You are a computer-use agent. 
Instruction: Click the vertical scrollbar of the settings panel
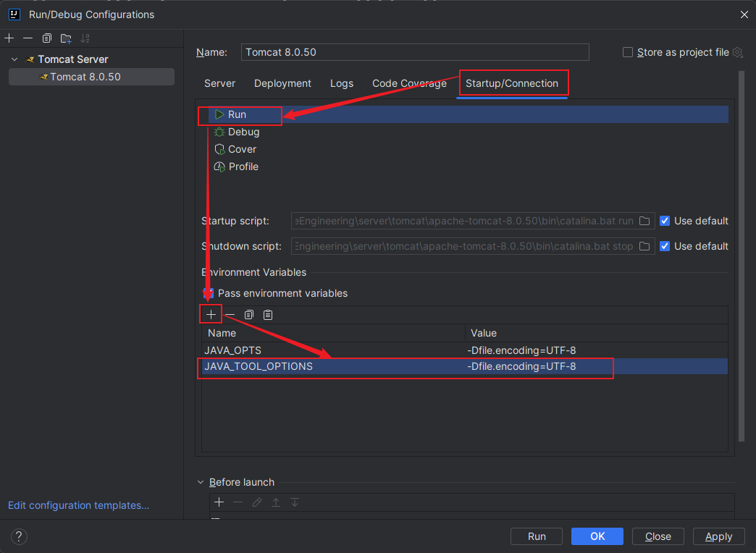click(x=742, y=256)
